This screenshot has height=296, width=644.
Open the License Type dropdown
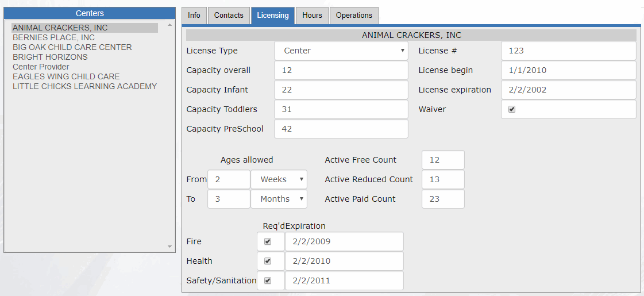click(x=341, y=51)
